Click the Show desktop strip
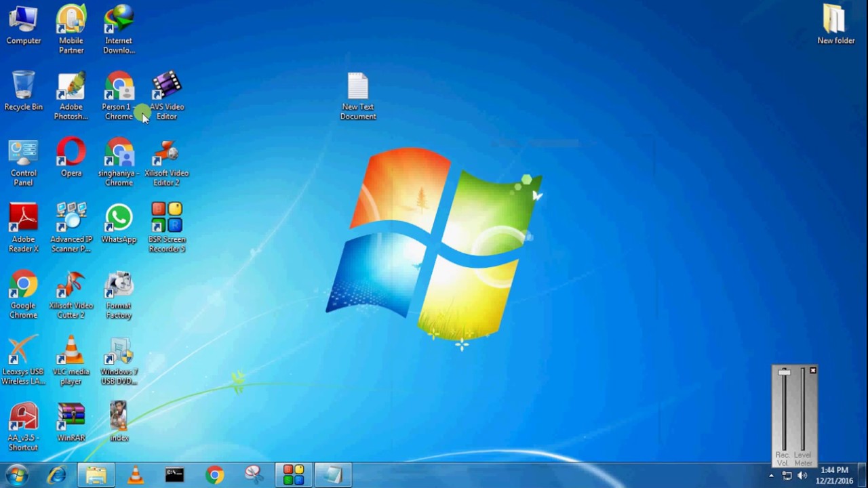 (x=863, y=476)
